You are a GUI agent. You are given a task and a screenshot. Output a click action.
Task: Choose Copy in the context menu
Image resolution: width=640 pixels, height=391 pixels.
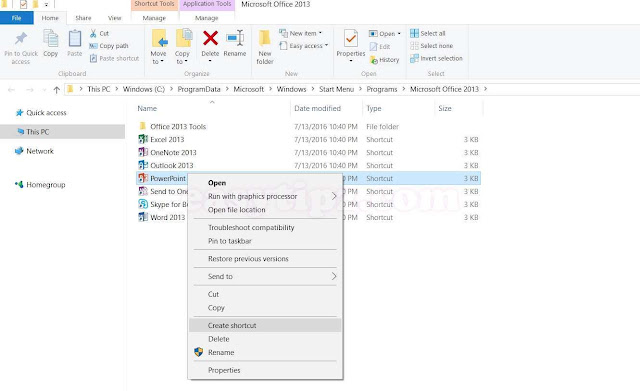coord(265,308)
